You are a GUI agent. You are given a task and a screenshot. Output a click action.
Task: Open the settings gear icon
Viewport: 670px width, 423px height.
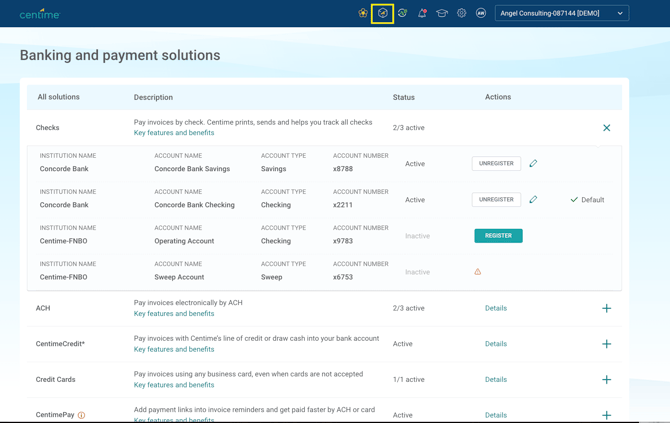click(461, 13)
